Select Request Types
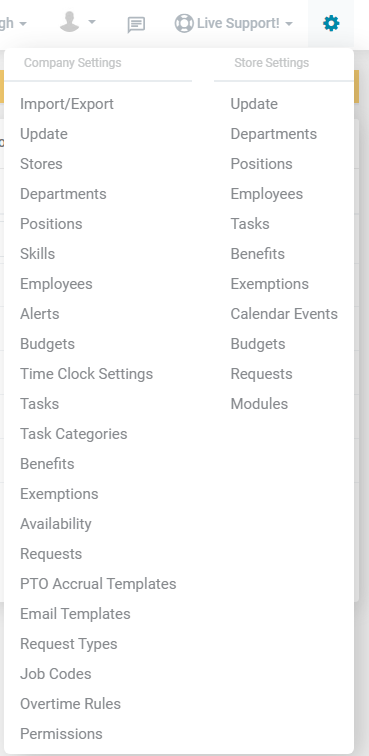This screenshot has width=369, height=756. [x=68, y=644]
